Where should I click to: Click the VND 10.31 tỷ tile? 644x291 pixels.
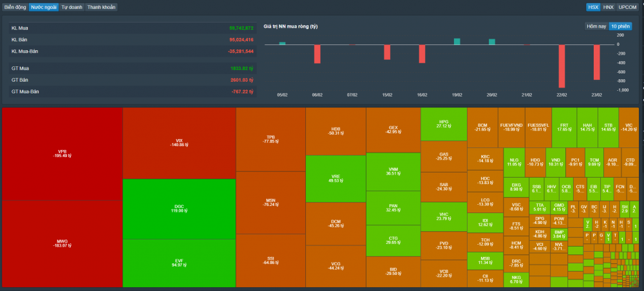556,162
